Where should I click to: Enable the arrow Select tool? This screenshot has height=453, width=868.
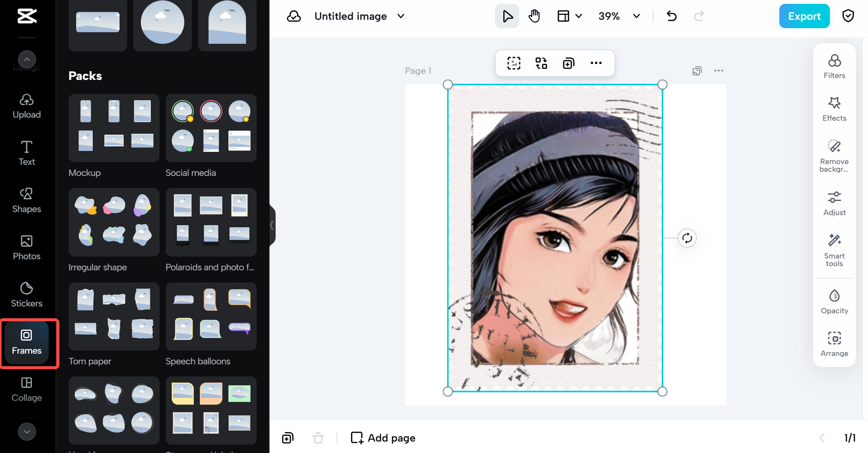tap(507, 16)
